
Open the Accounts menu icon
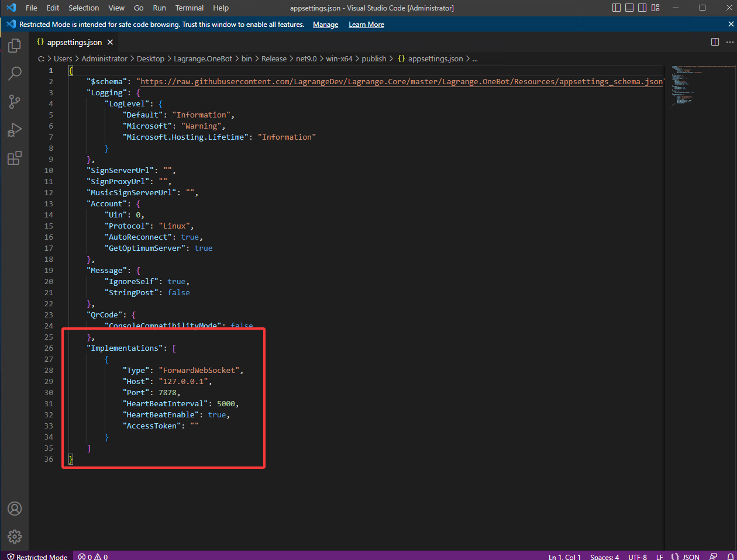15,509
